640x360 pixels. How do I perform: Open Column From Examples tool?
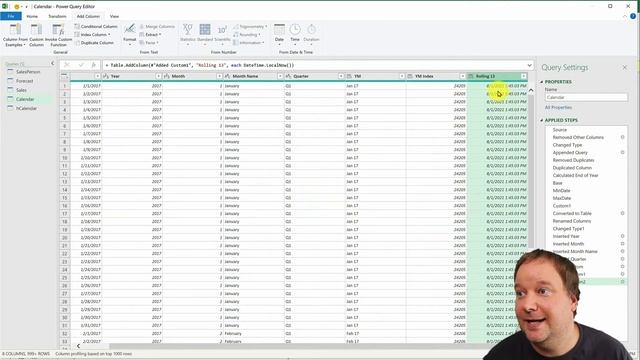point(16,34)
